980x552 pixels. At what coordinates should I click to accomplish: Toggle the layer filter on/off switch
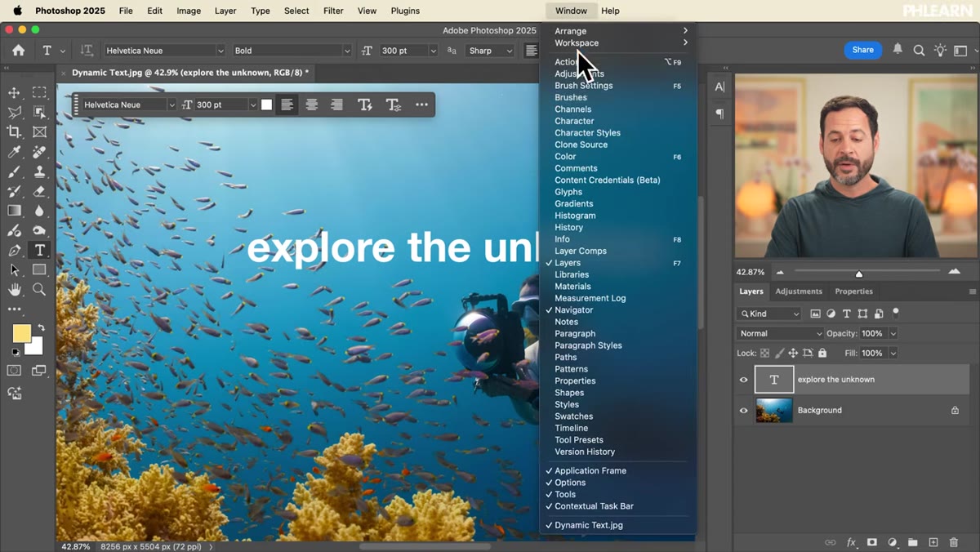896,313
